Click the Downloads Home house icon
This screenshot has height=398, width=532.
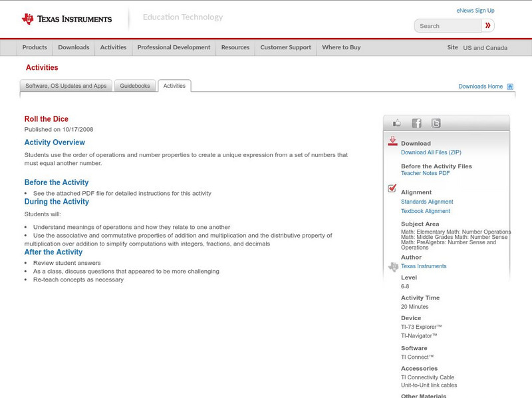point(510,87)
